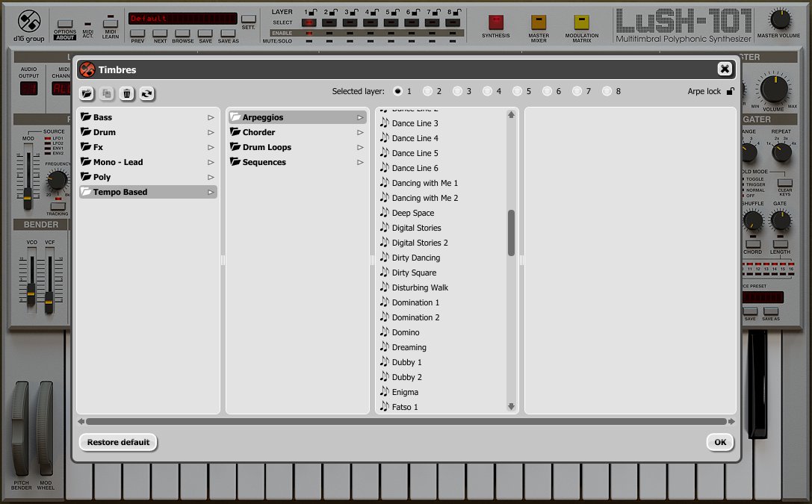This screenshot has height=504, width=812.
Task: Select layer 2 radio button
Action: click(427, 91)
